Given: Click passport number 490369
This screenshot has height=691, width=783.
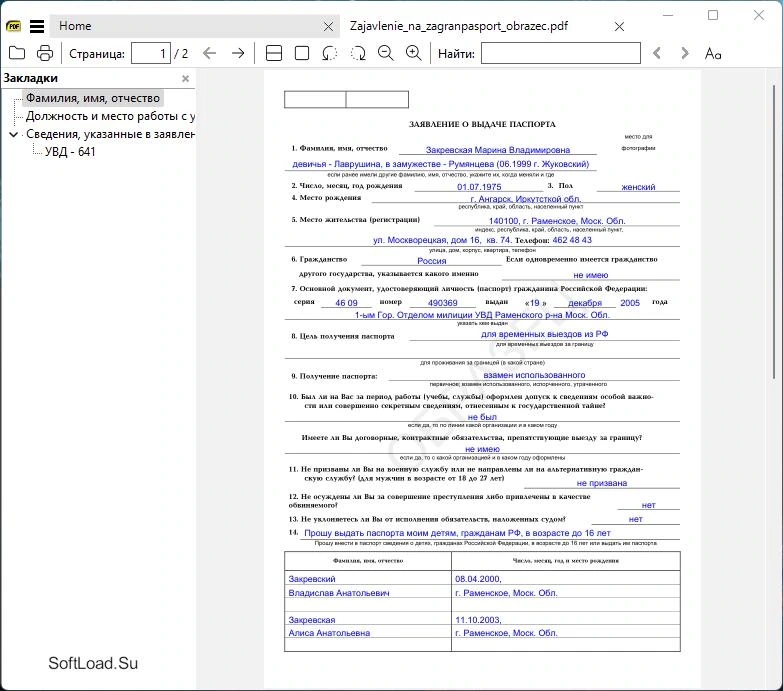Looking at the screenshot, I should 442,303.
